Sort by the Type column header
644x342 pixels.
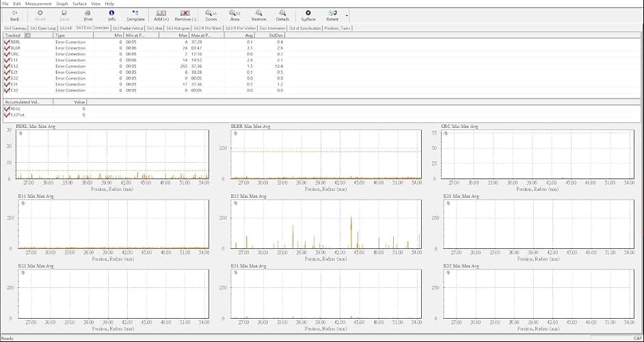[x=74, y=36]
